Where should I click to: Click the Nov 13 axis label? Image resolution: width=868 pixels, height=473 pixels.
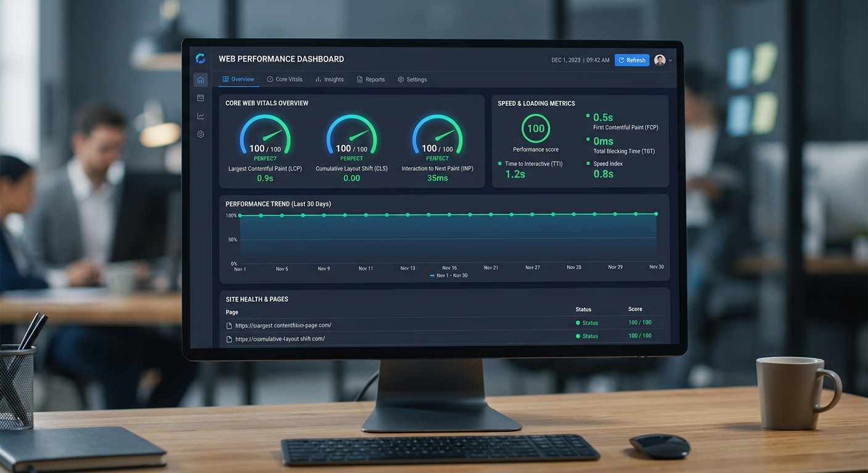[x=407, y=268]
